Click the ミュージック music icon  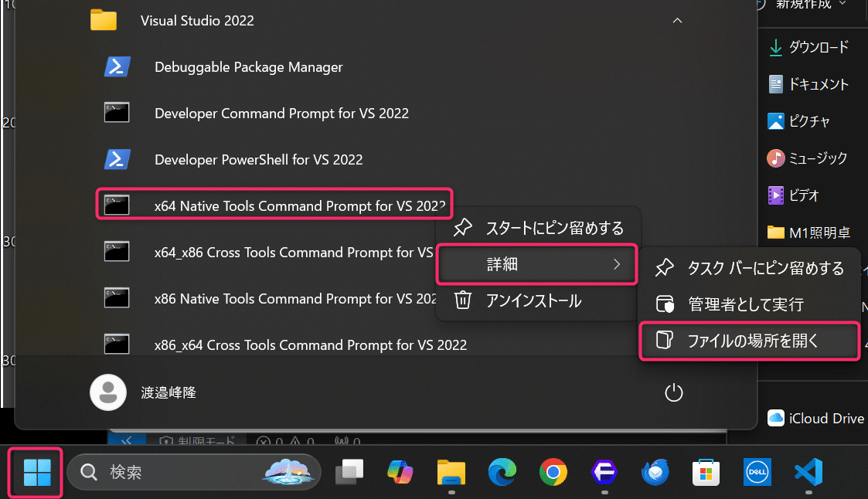[776, 158]
